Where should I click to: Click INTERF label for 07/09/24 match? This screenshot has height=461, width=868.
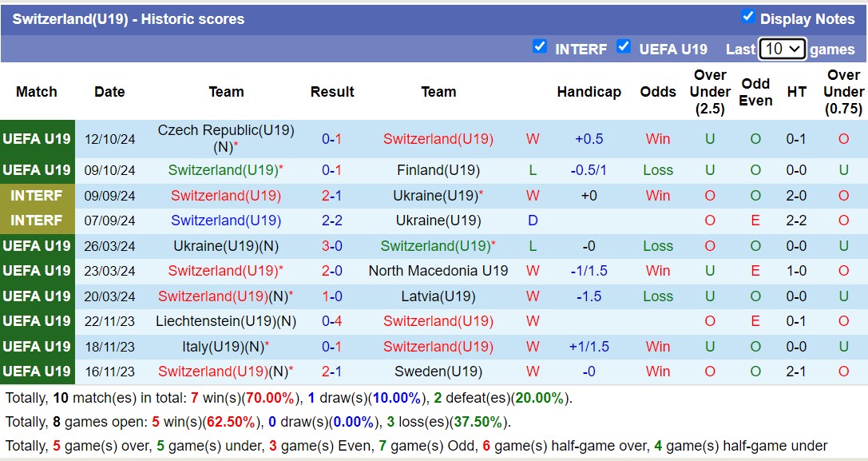point(37,221)
